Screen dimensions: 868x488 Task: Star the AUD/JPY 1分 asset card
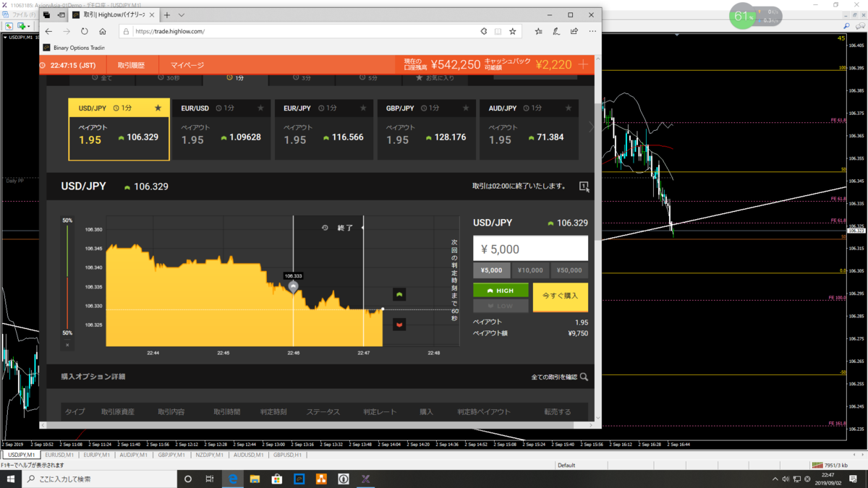(569, 108)
